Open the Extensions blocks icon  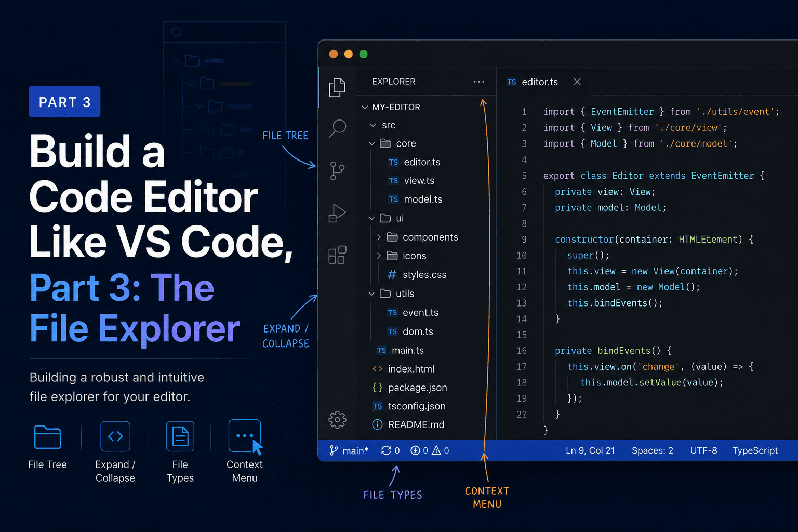(337, 255)
